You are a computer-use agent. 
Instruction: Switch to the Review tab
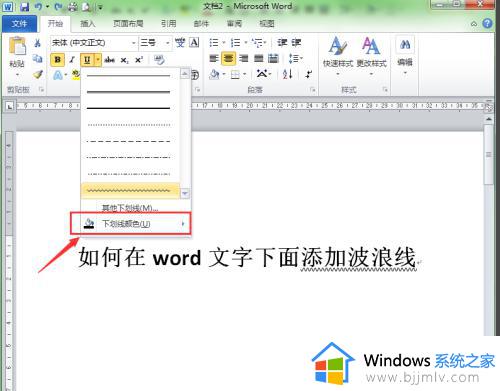(x=234, y=24)
